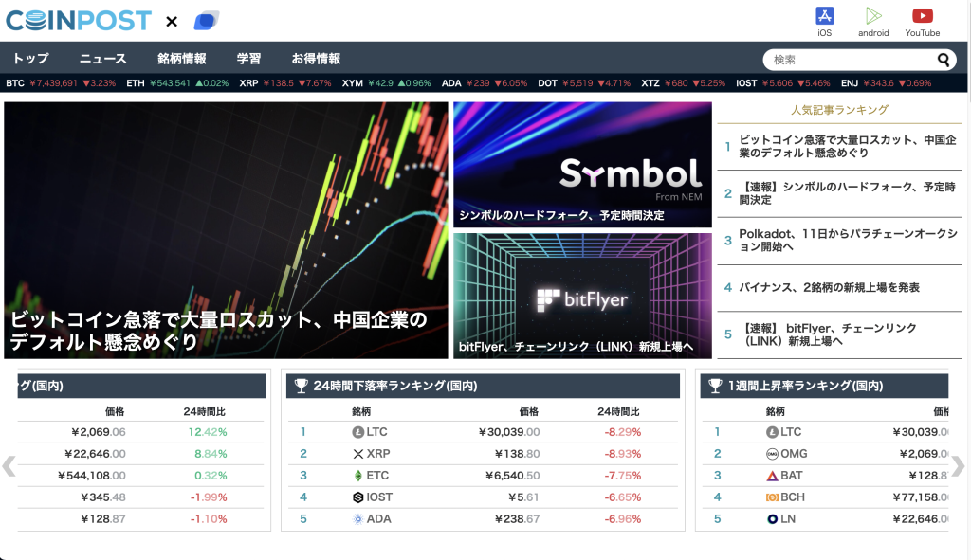Click the 24時間下落率ランキング(国内) header
This screenshot has height=560, width=971.
coord(483,386)
